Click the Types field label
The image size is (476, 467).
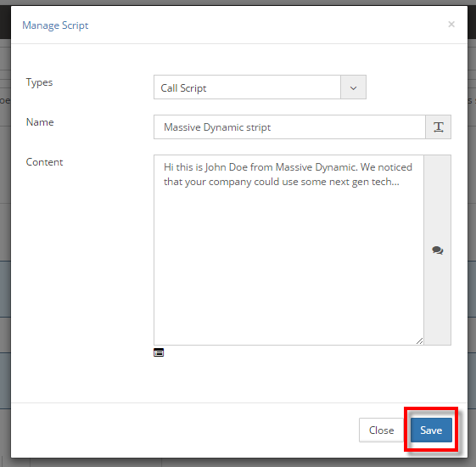click(x=39, y=82)
